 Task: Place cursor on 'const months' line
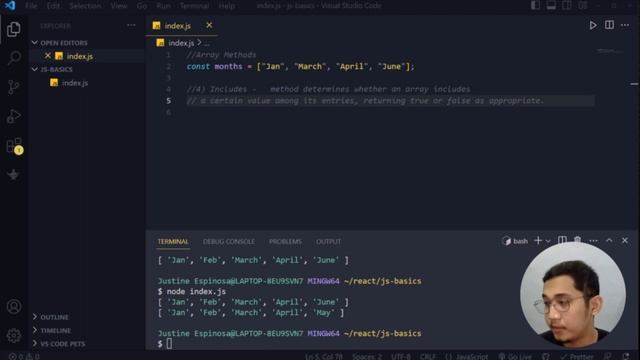(300, 67)
